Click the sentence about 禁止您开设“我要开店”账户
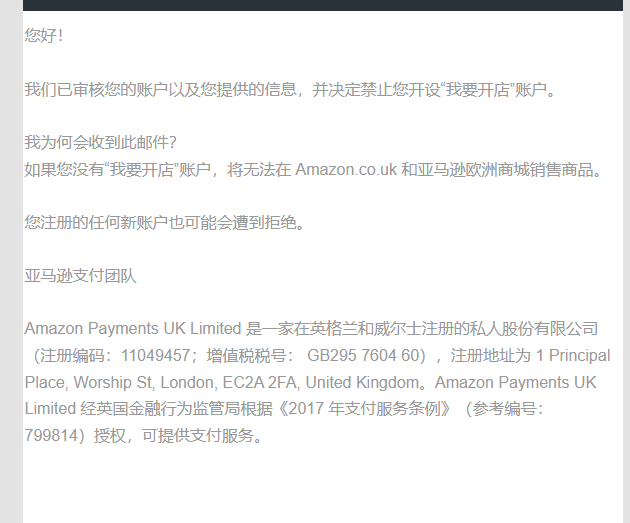Viewport: 630px width, 523px height. (290, 89)
